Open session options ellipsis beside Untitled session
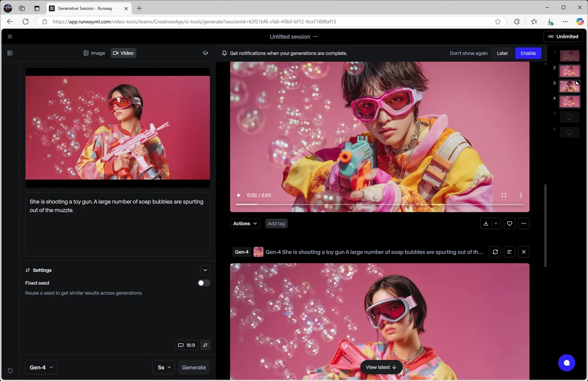The width and height of the screenshot is (588, 381). pos(315,37)
